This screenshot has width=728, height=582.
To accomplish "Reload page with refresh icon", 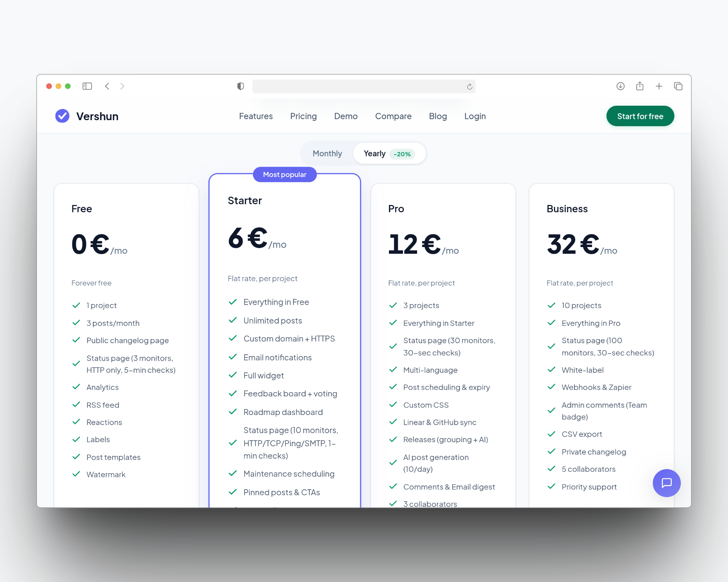I will click(469, 87).
